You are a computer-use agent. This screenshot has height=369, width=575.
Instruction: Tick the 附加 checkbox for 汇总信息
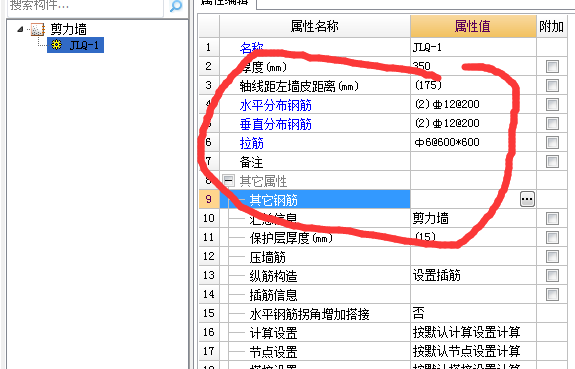tap(552, 219)
